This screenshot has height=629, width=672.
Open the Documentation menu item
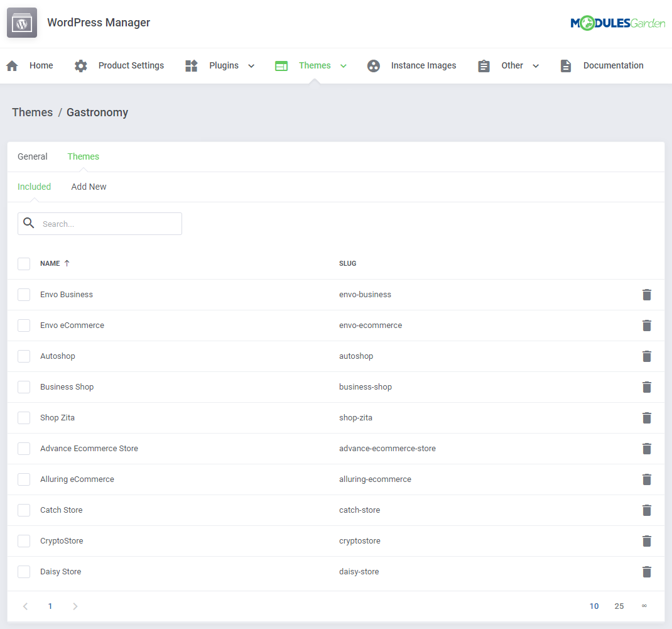[x=614, y=65]
